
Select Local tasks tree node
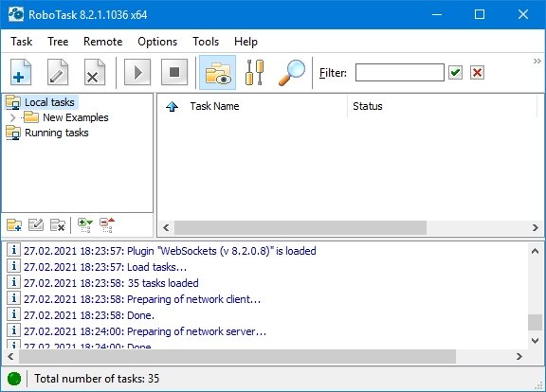pyautogui.click(x=49, y=102)
